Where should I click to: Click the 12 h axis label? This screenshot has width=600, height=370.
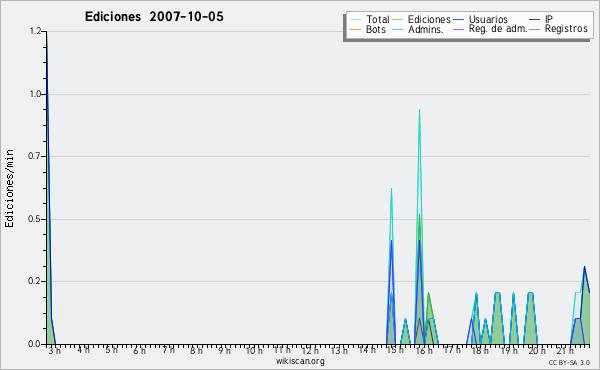tap(310, 350)
